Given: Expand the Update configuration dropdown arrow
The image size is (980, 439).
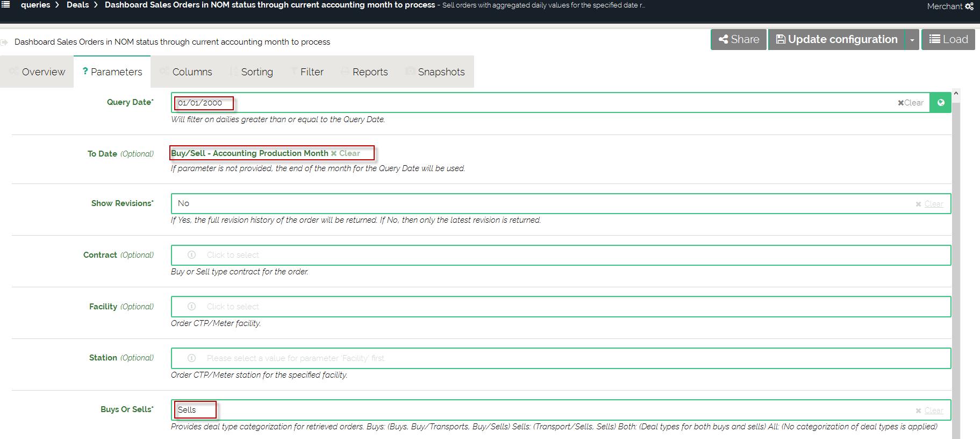Looking at the screenshot, I should pos(912,40).
